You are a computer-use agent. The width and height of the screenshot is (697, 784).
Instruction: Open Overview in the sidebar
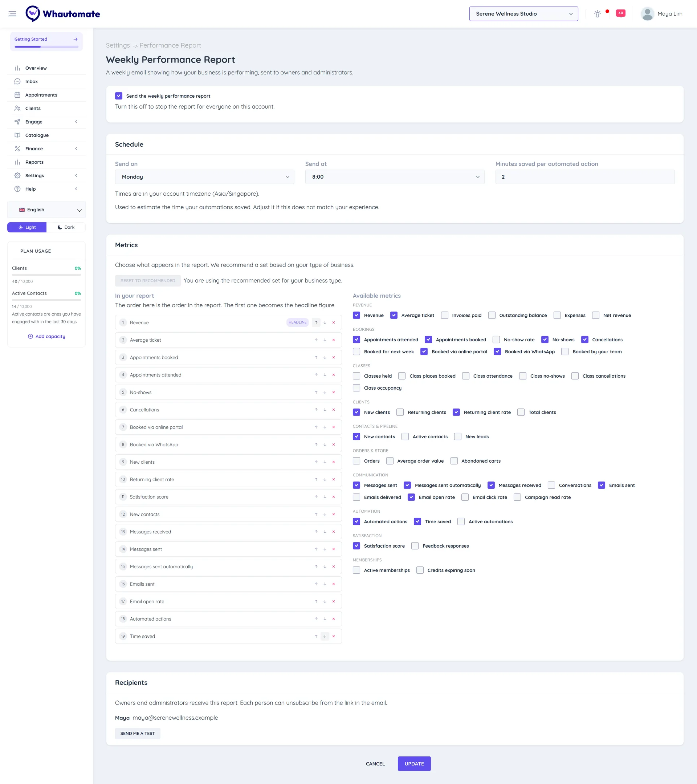coord(46,68)
